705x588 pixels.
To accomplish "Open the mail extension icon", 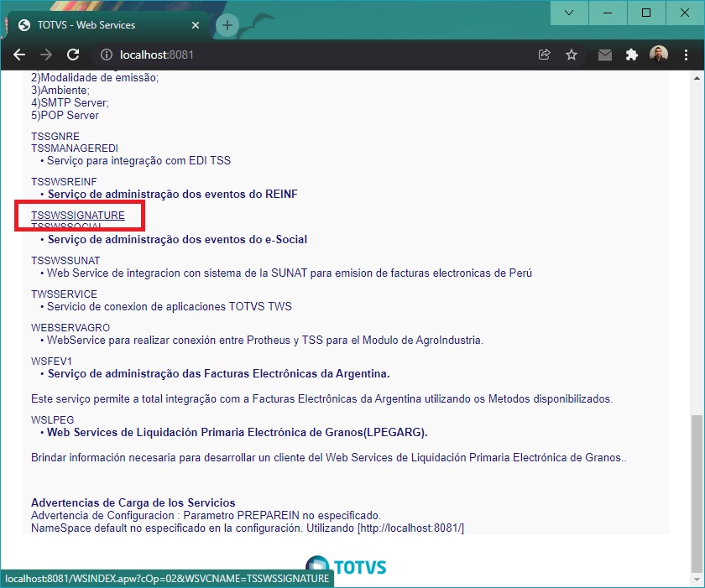I will [x=605, y=55].
